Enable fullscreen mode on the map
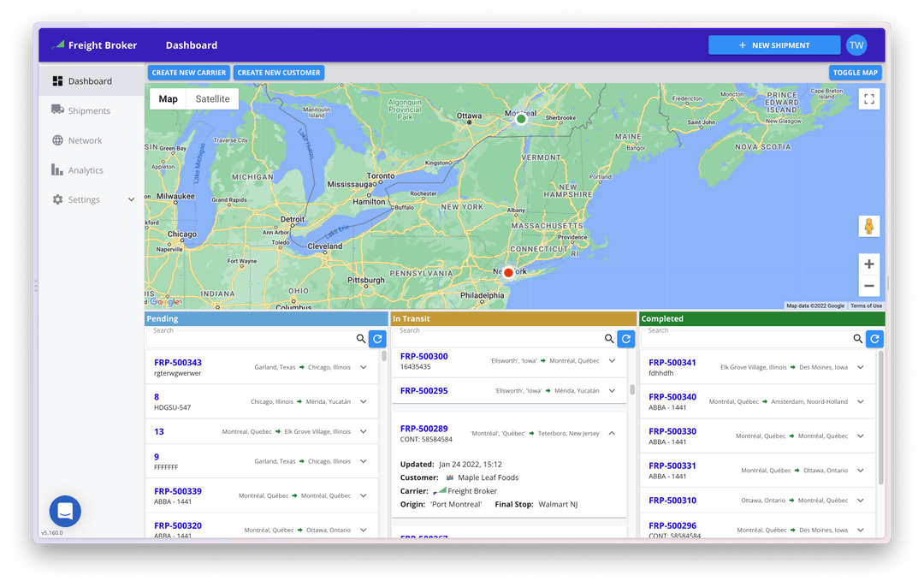Viewport: 924px width, 587px height. tap(868, 98)
